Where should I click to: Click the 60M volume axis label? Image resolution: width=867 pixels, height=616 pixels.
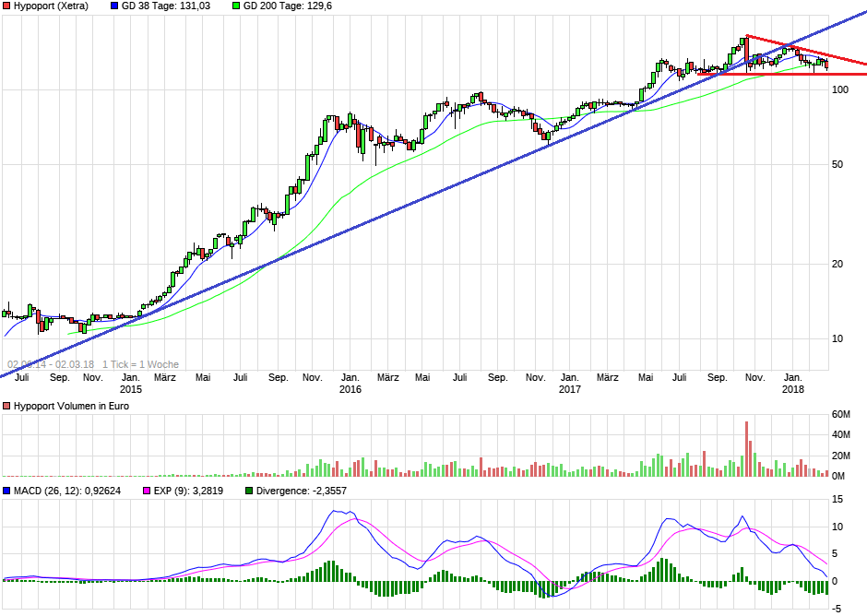pos(840,414)
